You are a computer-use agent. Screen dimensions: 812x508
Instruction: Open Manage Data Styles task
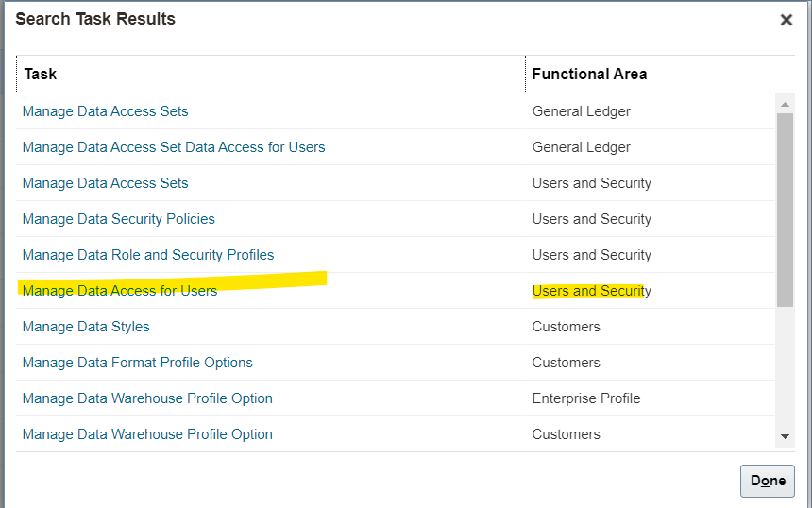(86, 327)
